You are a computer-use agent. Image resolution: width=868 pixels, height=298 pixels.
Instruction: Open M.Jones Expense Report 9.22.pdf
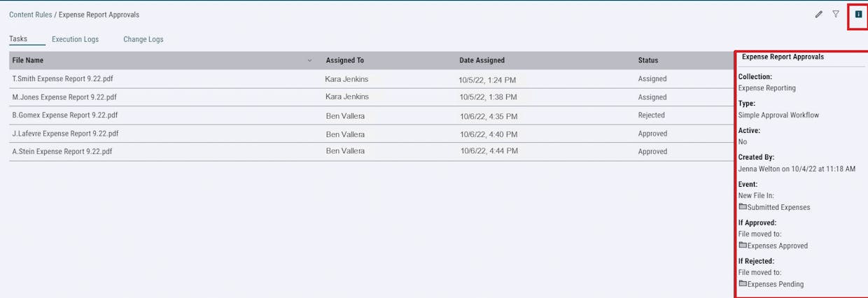pyautogui.click(x=64, y=97)
